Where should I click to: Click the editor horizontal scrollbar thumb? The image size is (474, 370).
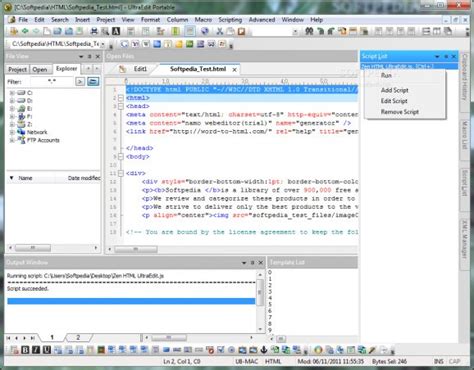[135, 249]
